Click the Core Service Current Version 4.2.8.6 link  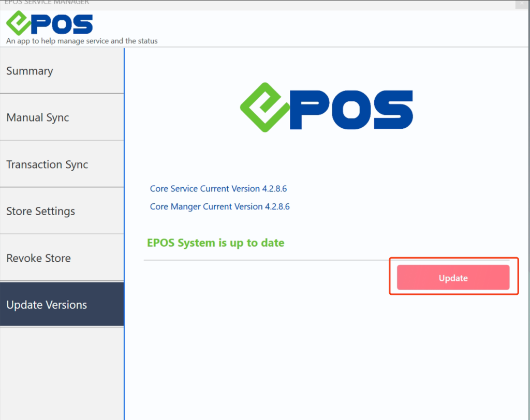218,188
